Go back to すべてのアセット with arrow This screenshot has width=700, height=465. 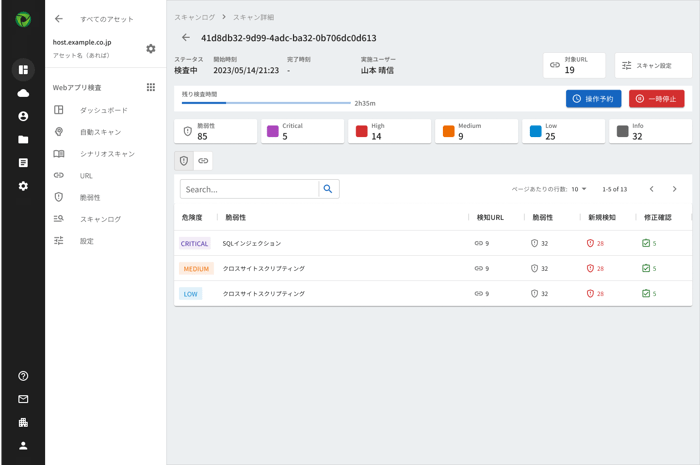click(x=58, y=19)
